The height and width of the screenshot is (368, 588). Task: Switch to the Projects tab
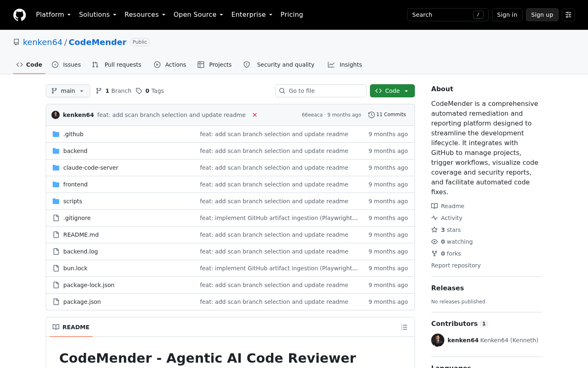point(215,65)
